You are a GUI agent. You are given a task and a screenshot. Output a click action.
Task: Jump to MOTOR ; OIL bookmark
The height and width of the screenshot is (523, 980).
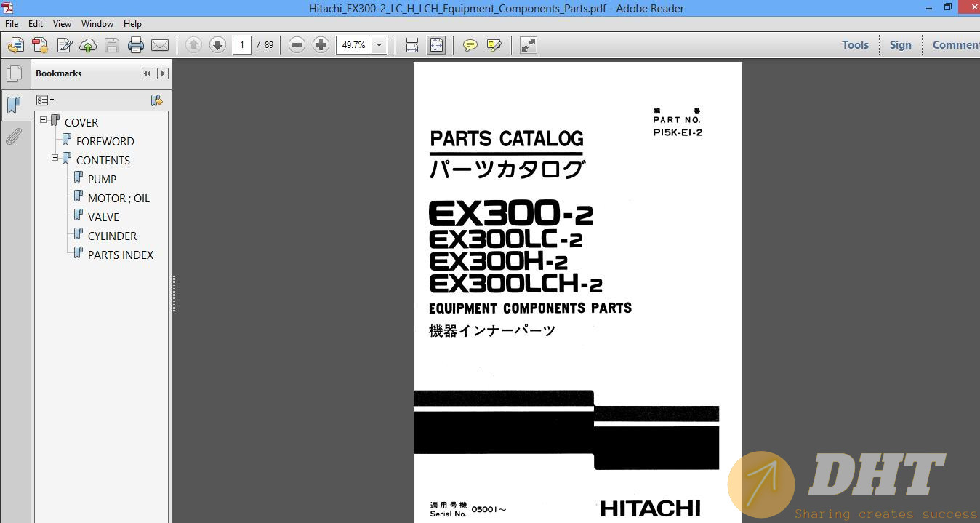pyautogui.click(x=119, y=198)
